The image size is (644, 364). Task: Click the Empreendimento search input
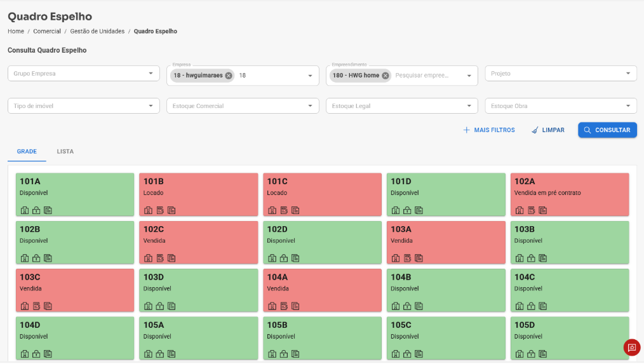(427, 76)
